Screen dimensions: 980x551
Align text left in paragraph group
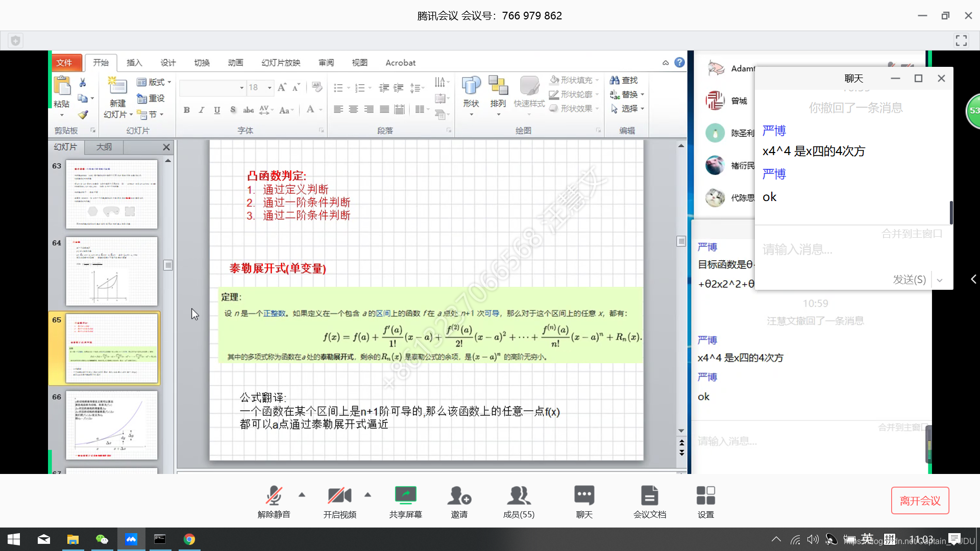[x=338, y=109]
